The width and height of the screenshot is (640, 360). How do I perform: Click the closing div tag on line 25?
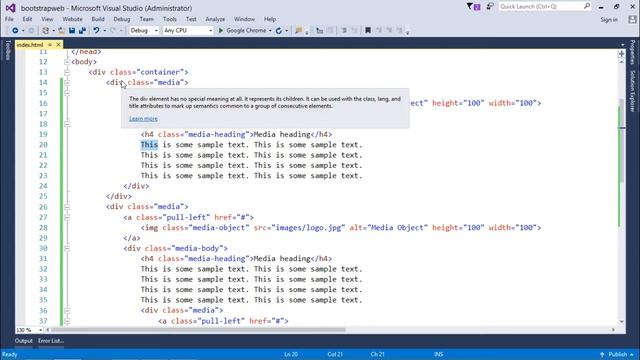119,197
